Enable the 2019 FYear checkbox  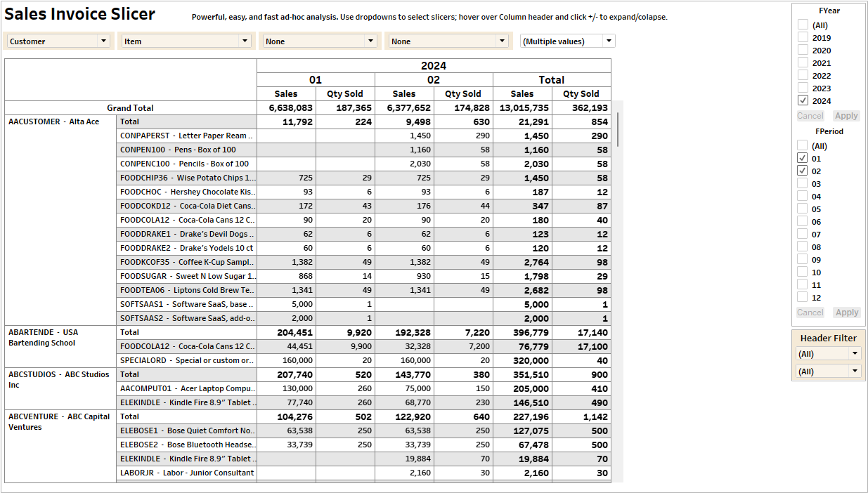pos(803,37)
